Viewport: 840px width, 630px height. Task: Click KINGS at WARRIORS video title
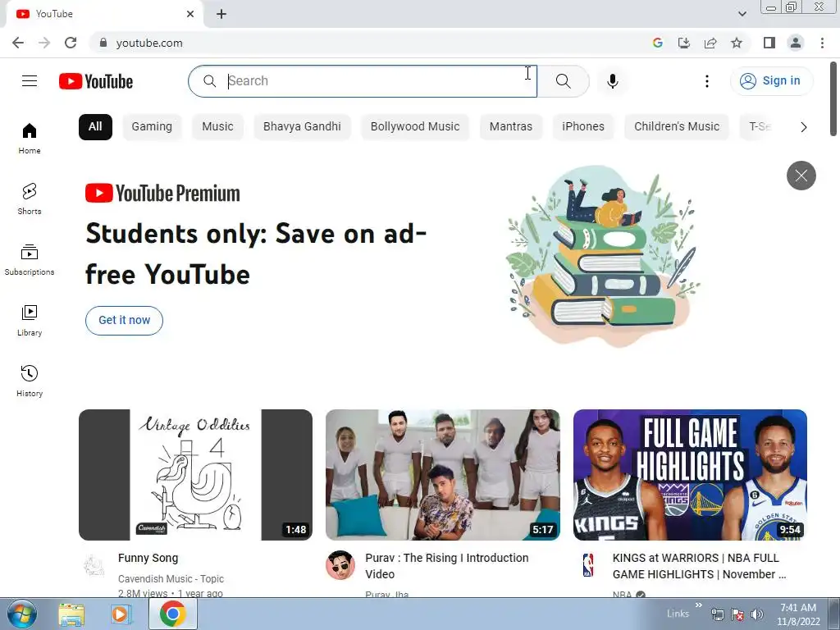[x=699, y=566]
